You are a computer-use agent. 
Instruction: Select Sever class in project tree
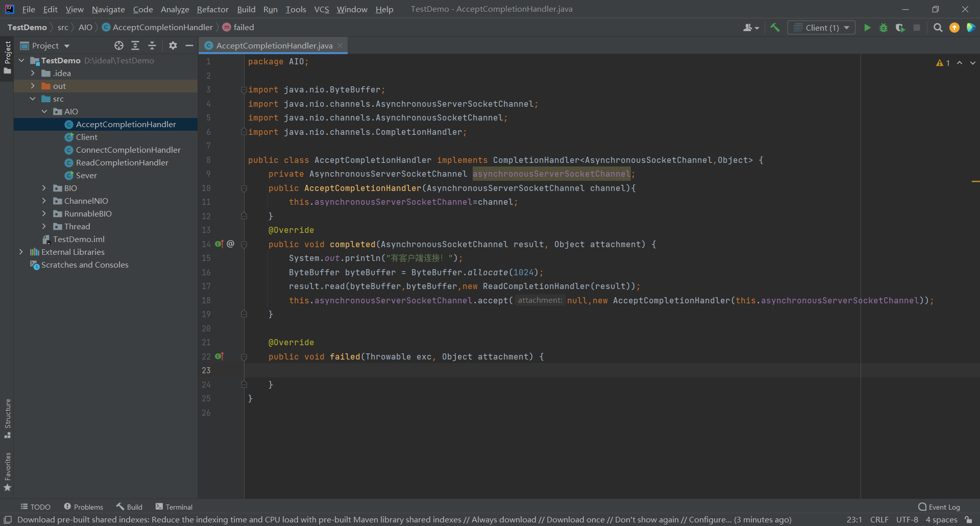[81, 175]
